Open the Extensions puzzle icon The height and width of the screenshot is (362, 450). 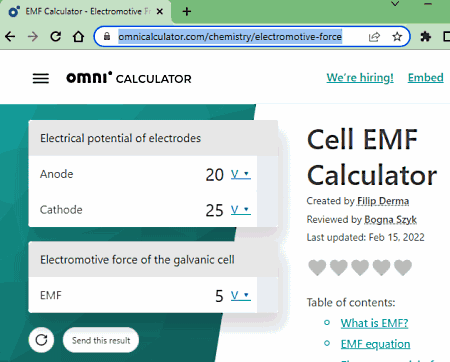(426, 36)
